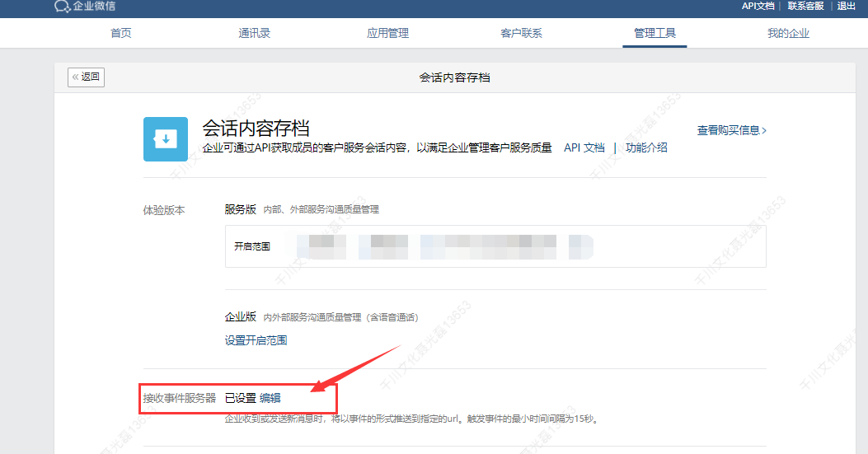868x454 pixels.
Task: Open the API文档 link in header
Action: (758, 6)
